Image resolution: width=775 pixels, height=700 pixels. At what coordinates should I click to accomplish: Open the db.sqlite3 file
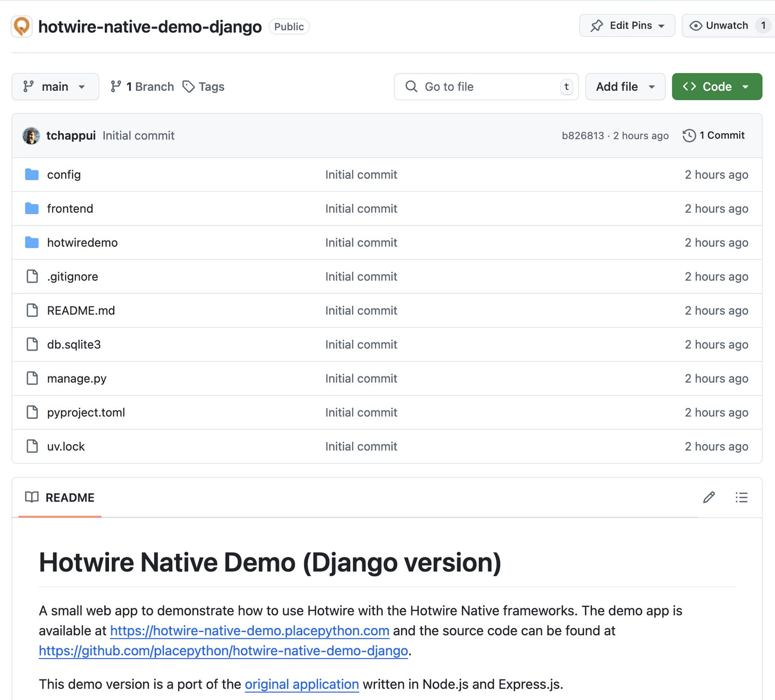tap(74, 344)
